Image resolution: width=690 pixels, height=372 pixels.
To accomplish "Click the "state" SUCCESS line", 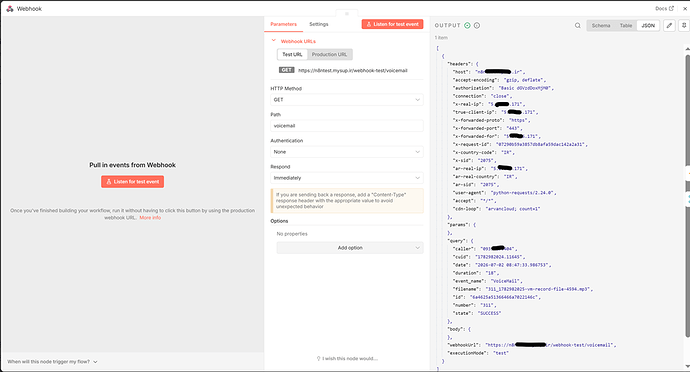I will [x=477, y=313].
